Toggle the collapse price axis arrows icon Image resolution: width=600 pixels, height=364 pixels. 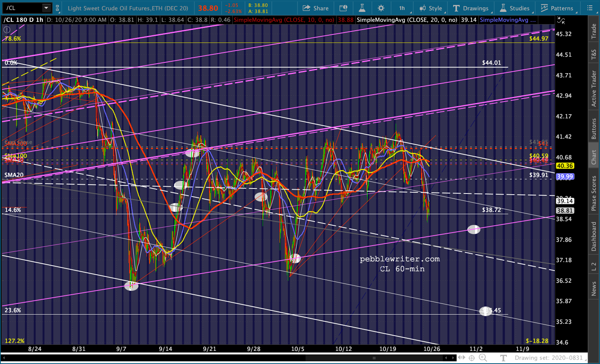[561, 20]
